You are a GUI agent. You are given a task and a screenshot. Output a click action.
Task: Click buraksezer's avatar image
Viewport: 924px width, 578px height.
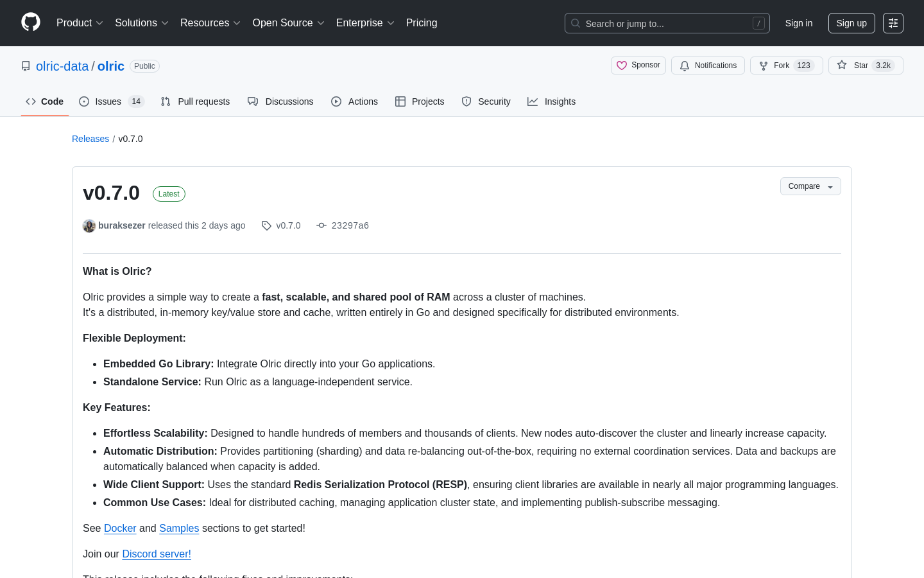coord(89,225)
